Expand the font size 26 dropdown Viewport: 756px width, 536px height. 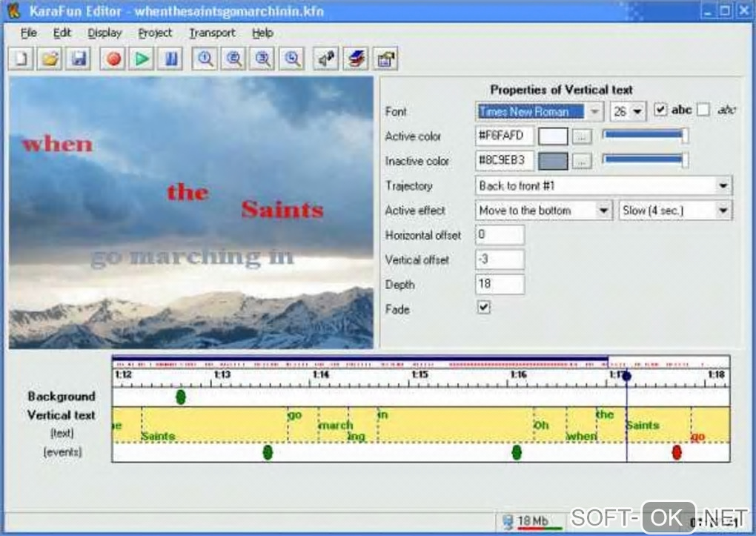[637, 111]
